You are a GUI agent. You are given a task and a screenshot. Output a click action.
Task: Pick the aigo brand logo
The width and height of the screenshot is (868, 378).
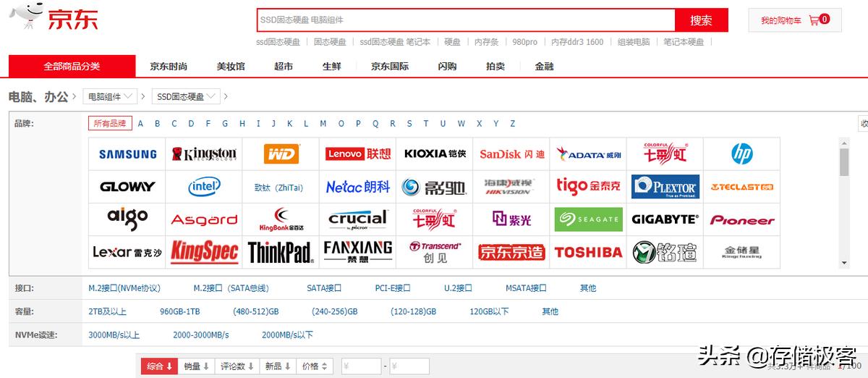point(127,219)
